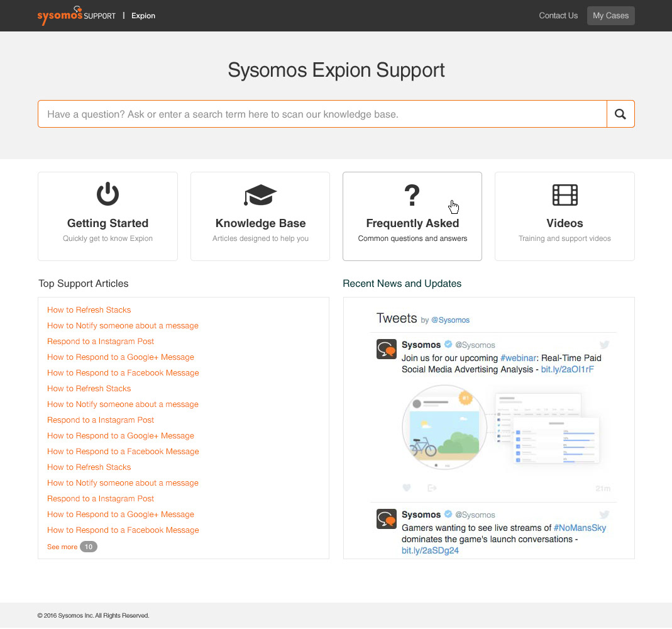Image resolution: width=672 pixels, height=629 pixels.
Task: Open the Contact Us page
Action: pos(558,16)
